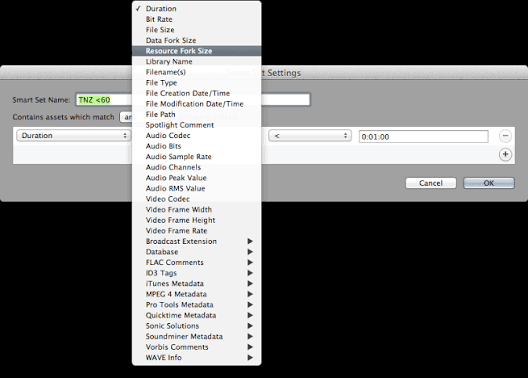Choose Spotlight Comment menu item
The height and width of the screenshot is (378, 528).
(x=197, y=125)
